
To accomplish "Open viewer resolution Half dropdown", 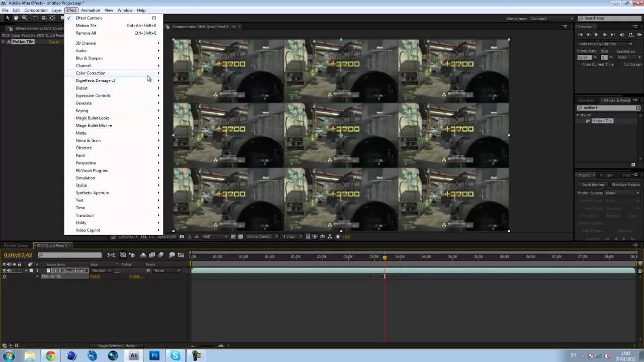I will (x=215, y=236).
